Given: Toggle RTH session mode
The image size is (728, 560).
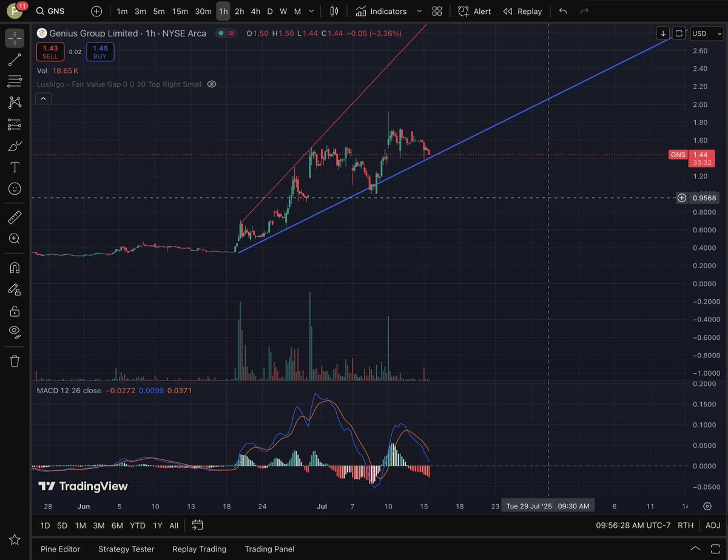Looking at the screenshot, I should [686, 525].
